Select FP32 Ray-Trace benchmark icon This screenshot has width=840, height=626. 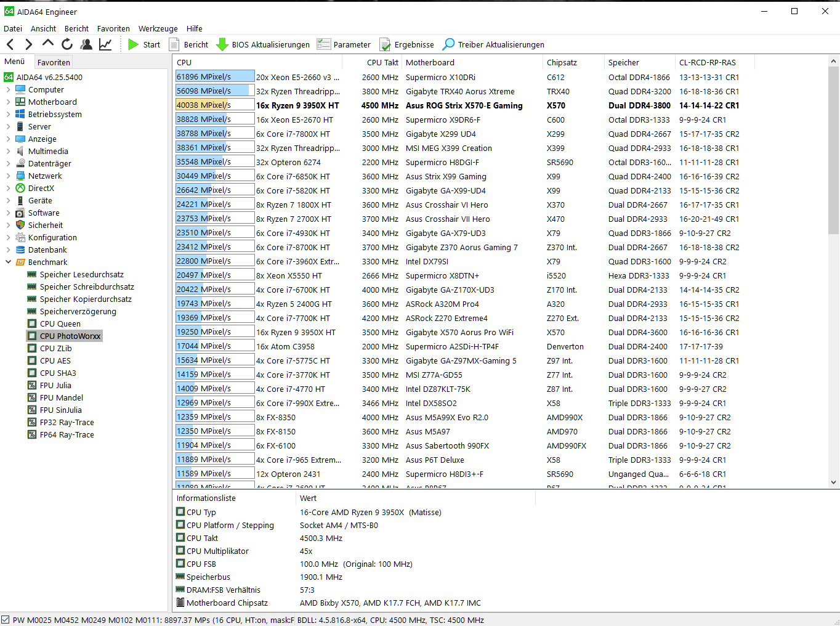pyautogui.click(x=32, y=422)
